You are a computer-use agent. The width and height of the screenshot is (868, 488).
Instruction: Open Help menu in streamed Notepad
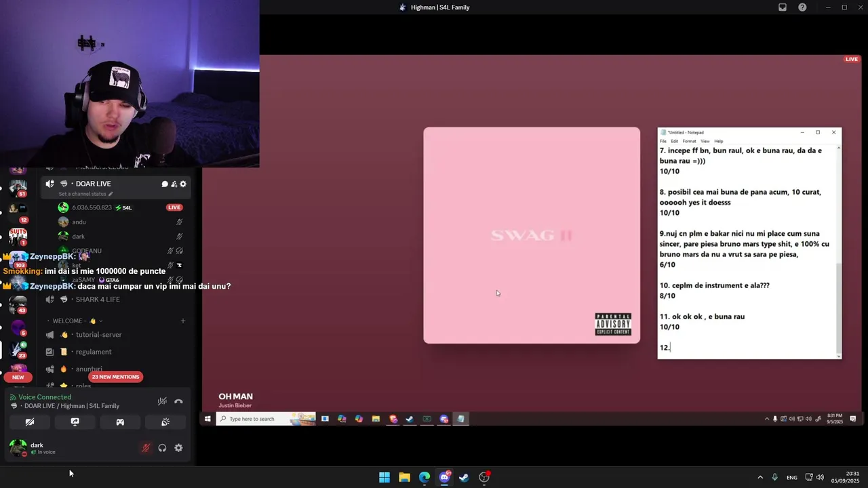point(719,141)
